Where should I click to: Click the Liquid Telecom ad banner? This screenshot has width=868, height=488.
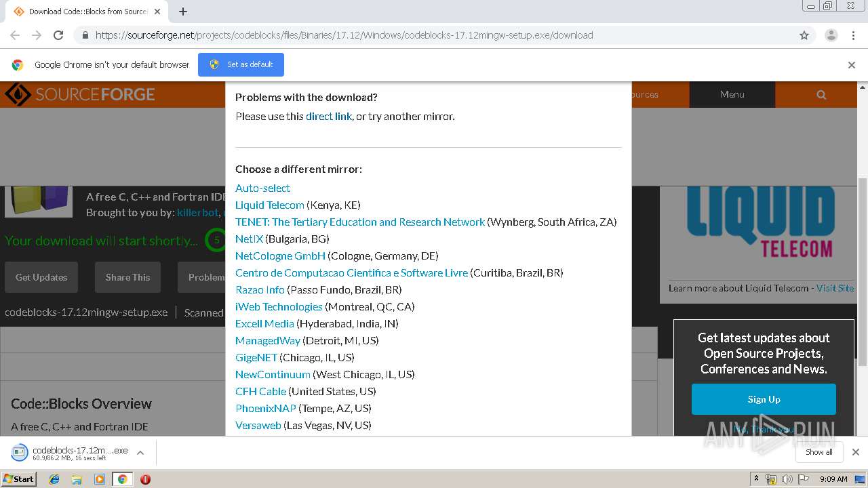click(x=761, y=224)
